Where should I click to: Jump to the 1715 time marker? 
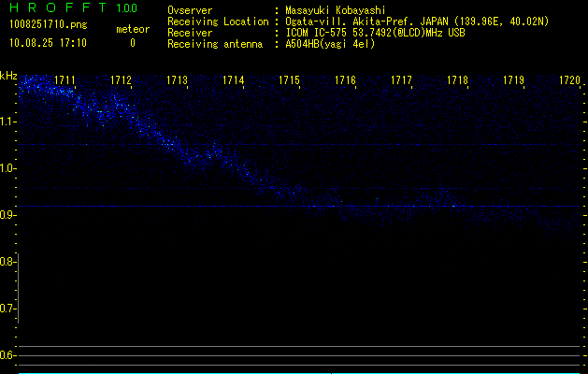[289, 81]
